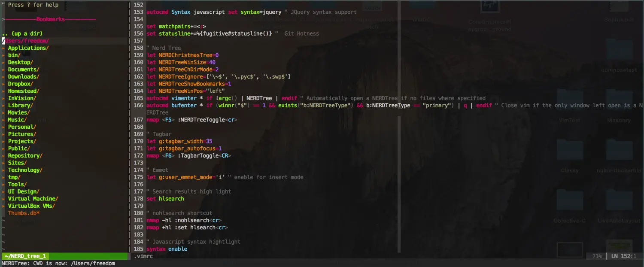
Task: Click the .vimrc status line label
Action: [143, 256]
